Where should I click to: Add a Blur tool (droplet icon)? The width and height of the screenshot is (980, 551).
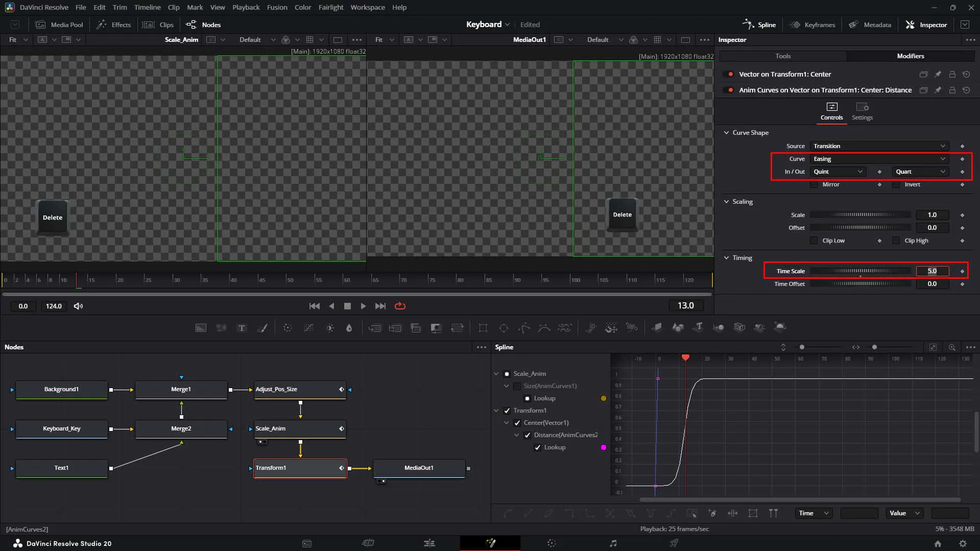click(349, 328)
